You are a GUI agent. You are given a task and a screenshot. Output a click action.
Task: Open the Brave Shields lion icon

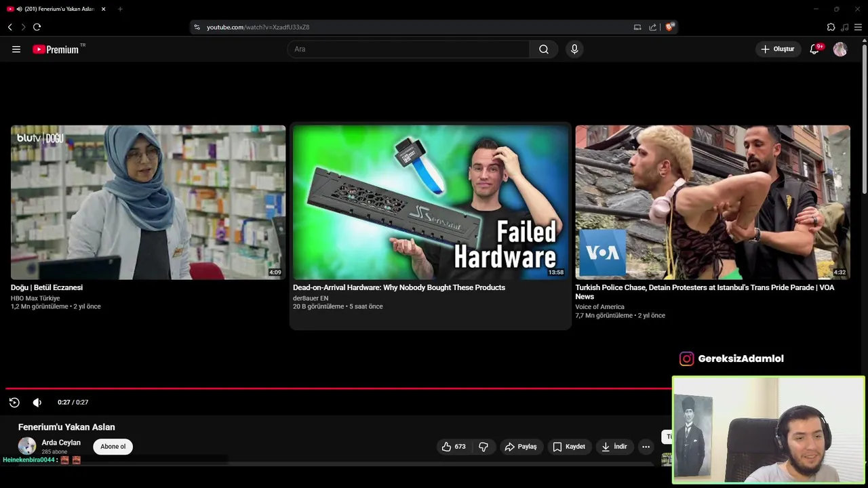pos(669,27)
